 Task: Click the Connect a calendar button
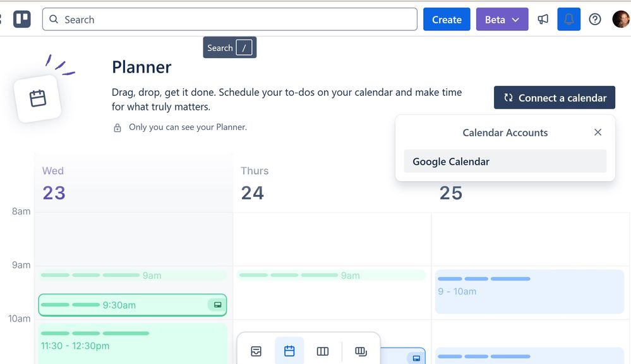(x=554, y=98)
